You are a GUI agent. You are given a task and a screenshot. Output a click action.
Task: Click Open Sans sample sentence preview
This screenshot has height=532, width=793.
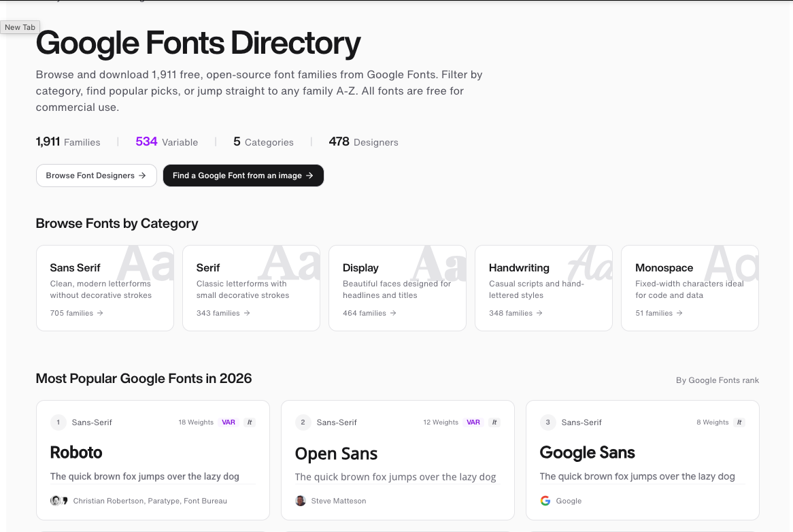tap(396, 477)
